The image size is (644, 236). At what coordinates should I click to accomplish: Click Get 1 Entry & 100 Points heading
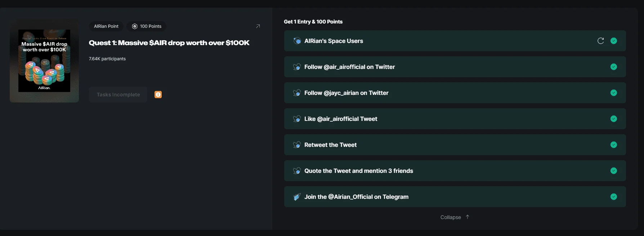tap(313, 22)
